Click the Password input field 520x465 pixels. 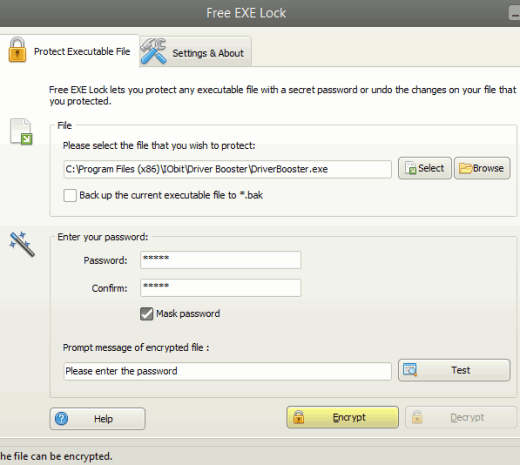point(221,260)
